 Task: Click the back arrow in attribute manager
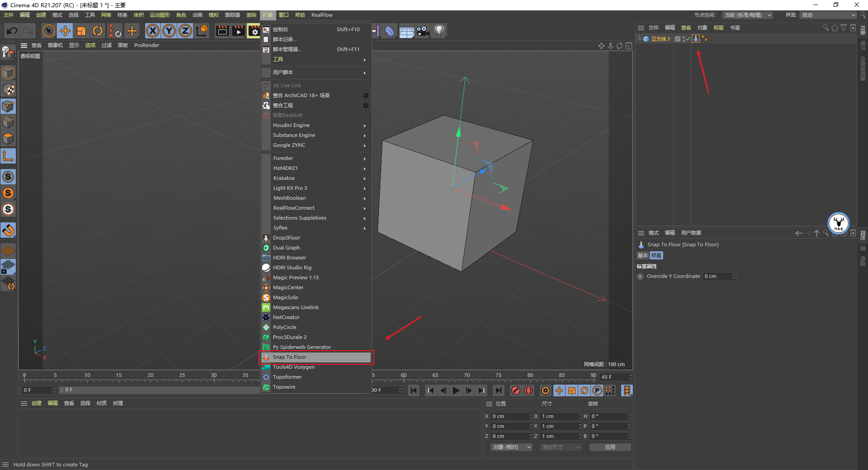point(799,233)
